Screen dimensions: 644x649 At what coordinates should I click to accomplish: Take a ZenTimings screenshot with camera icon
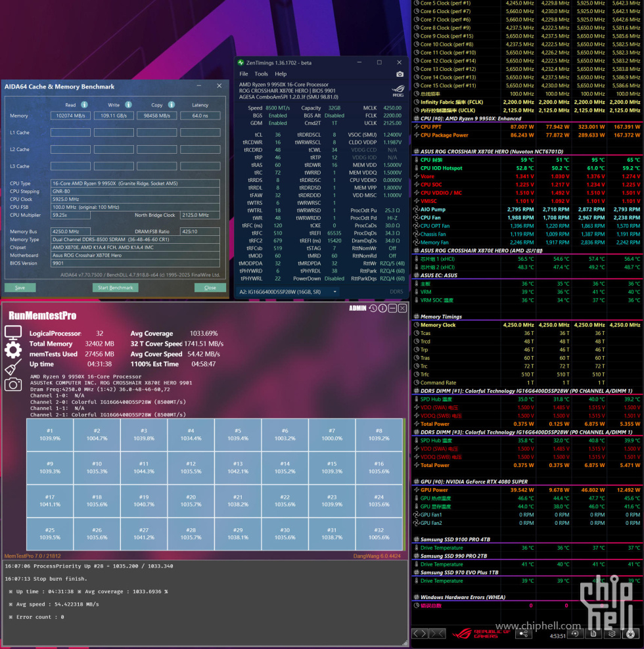pos(400,74)
